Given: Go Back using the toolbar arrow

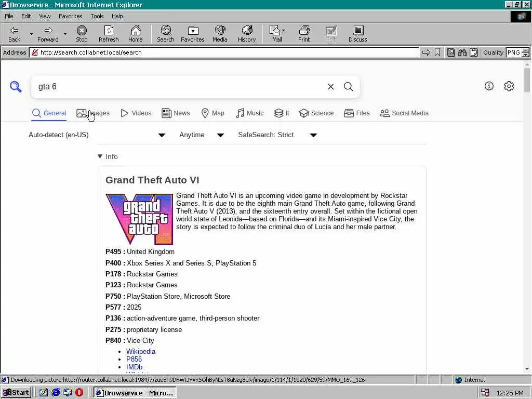Looking at the screenshot, I should pos(14,34).
